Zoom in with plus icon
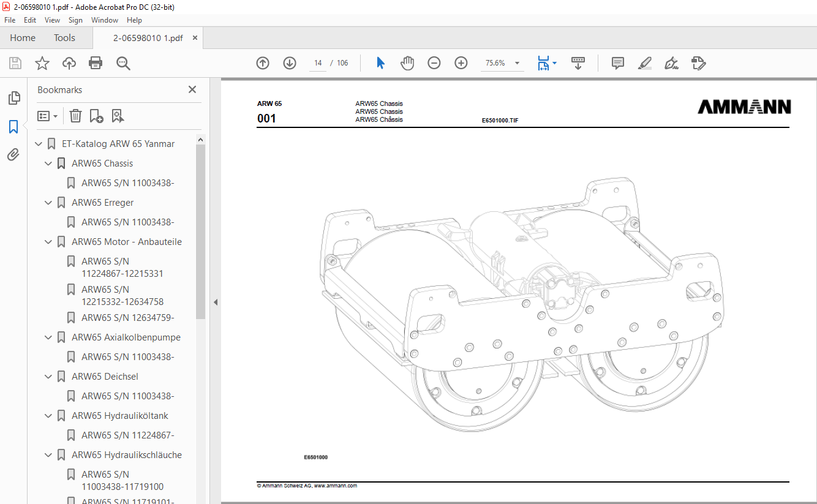The image size is (817, 504). click(461, 63)
